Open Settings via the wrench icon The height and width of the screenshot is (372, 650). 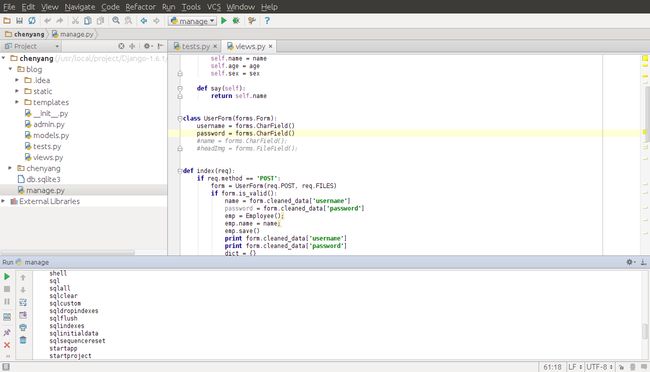[x=252, y=21]
